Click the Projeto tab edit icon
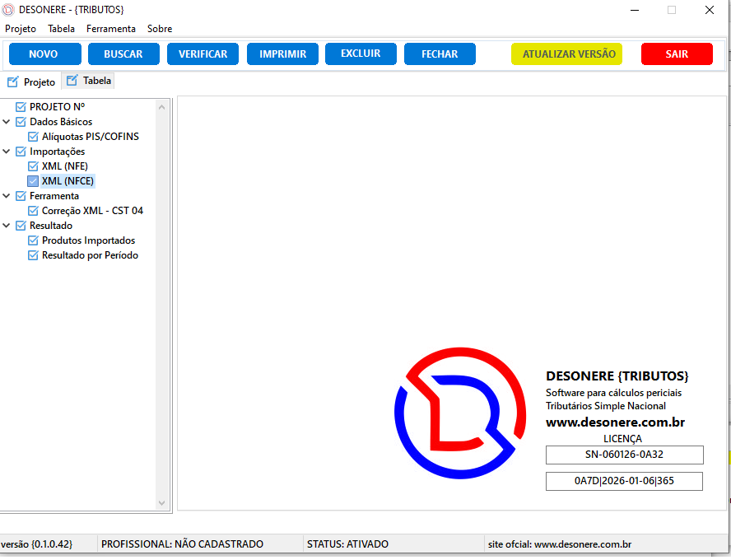 tap(12, 82)
